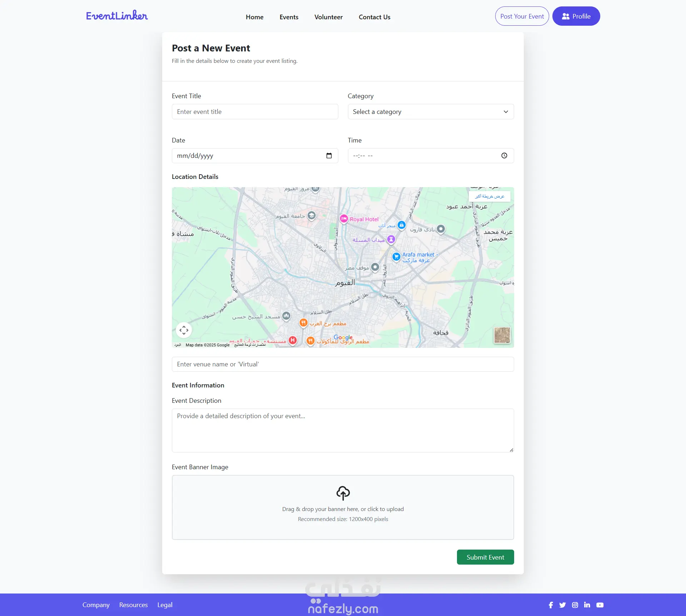Click the LinkedIn icon in footer
The image size is (686, 616).
(587, 605)
